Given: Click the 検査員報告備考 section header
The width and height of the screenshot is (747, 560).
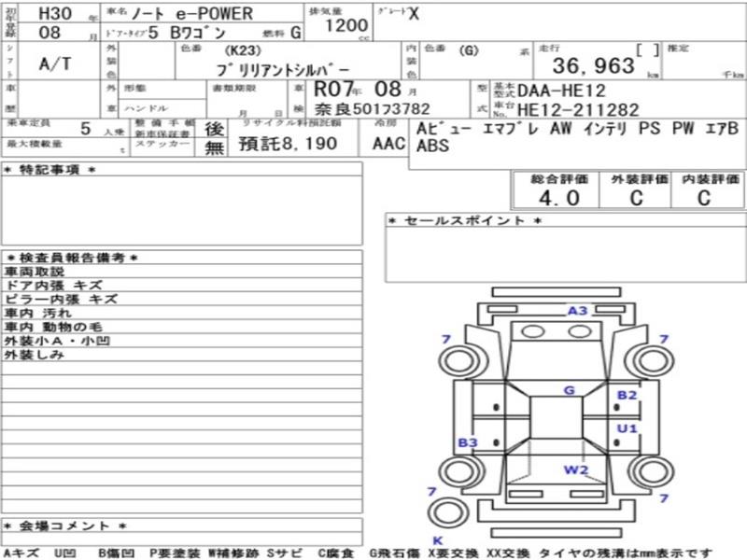Looking at the screenshot, I should pyautogui.click(x=72, y=259).
